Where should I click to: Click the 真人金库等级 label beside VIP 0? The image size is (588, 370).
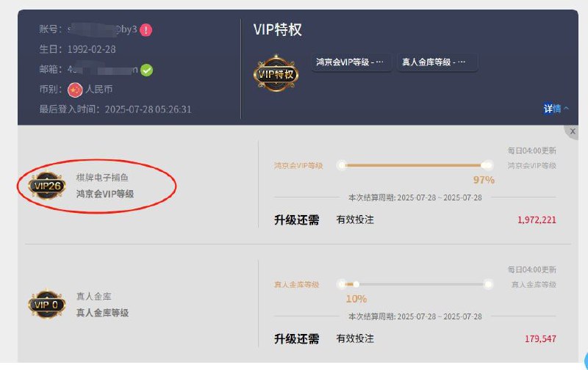point(102,313)
